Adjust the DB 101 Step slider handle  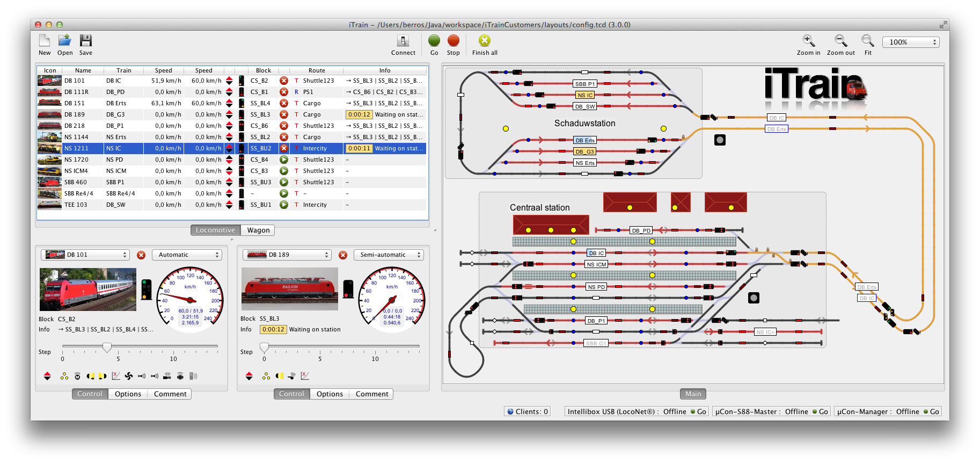[x=107, y=348]
